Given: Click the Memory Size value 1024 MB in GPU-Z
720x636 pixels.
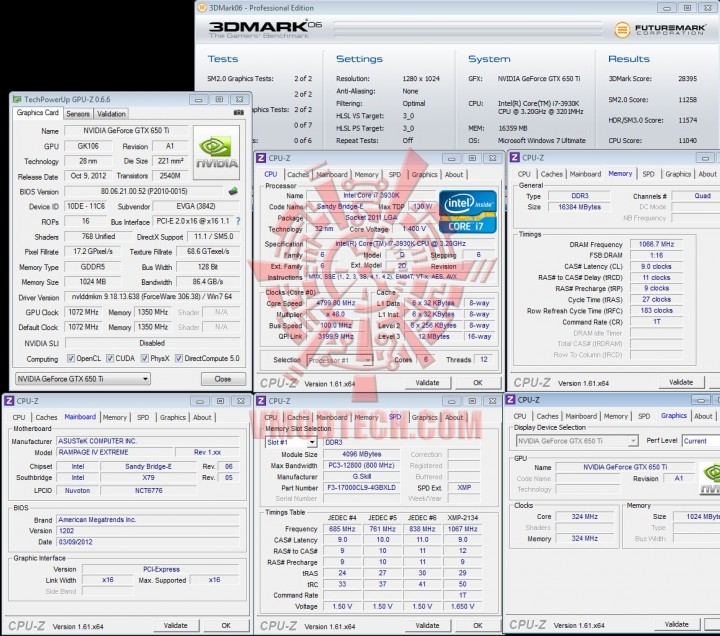Looking at the screenshot, I should click(93, 282).
